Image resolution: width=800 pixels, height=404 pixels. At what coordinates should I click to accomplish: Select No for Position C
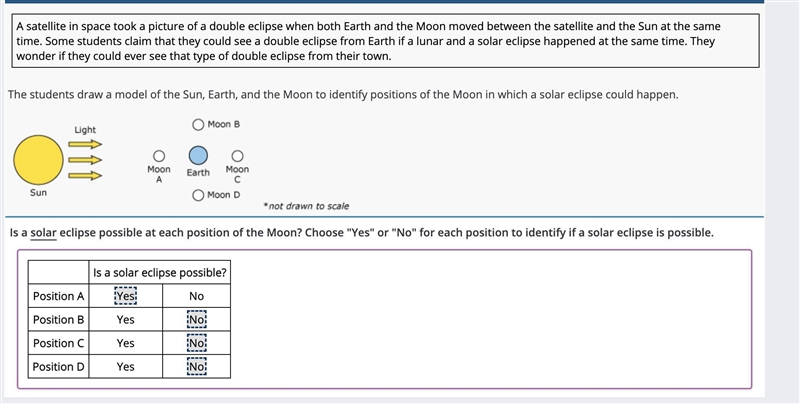tap(196, 343)
